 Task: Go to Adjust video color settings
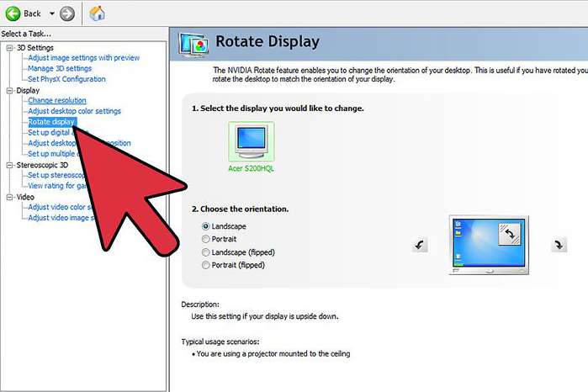[63, 207]
